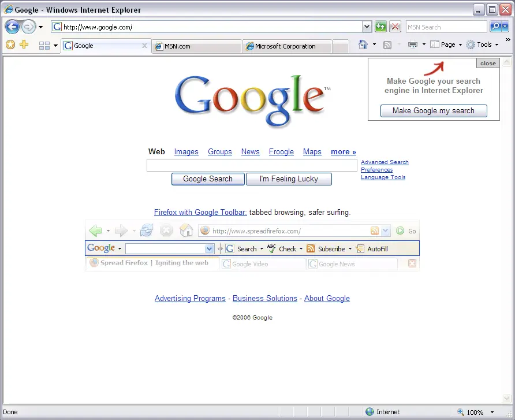
Task: Switch to the MSN.com tab
Action: pyautogui.click(x=196, y=46)
